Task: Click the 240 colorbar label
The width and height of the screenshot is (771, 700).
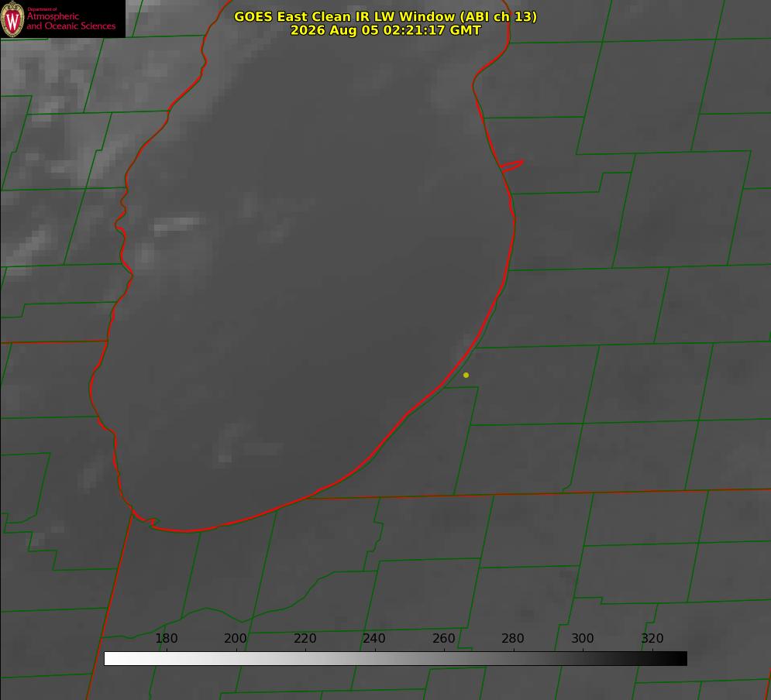Action: tap(374, 638)
